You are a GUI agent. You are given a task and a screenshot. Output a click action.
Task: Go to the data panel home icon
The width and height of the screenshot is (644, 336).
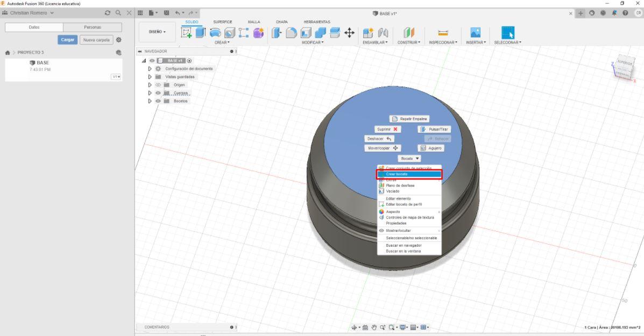click(x=8, y=53)
